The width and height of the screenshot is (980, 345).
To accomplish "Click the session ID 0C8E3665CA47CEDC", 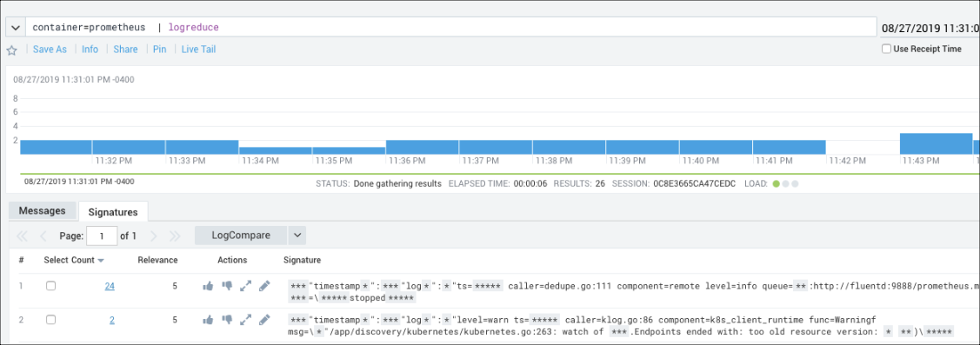I will 695,183.
